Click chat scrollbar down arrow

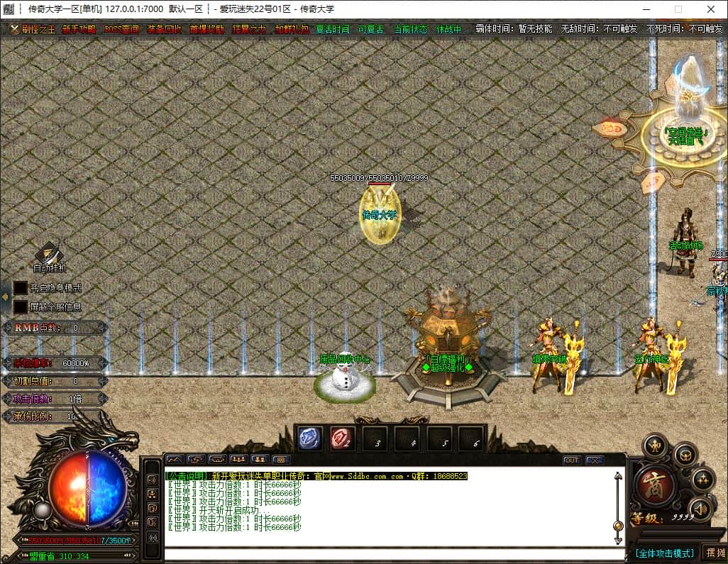click(x=618, y=541)
